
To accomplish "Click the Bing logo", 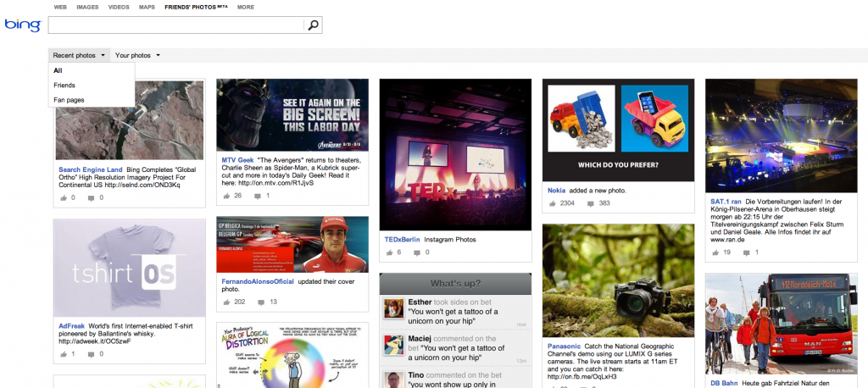I will click(x=23, y=25).
